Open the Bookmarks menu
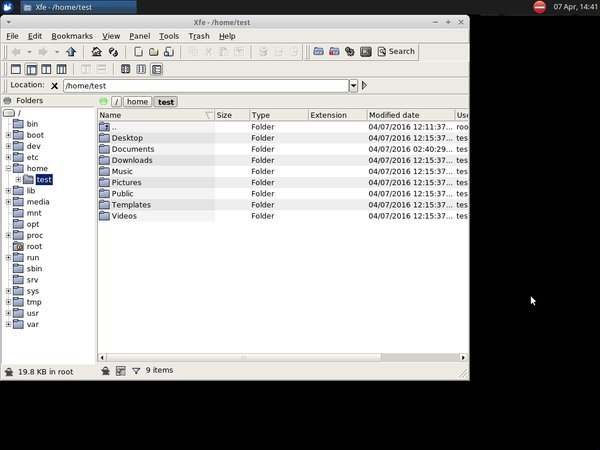The image size is (600, 450). pos(72,36)
